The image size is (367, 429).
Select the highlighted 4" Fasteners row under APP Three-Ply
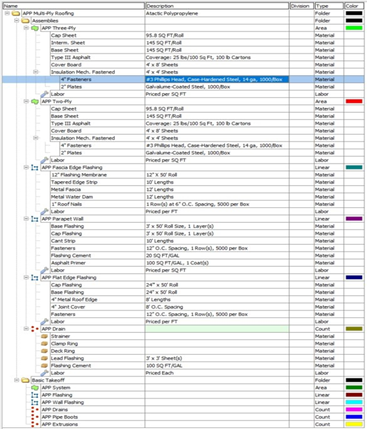pyautogui.click(x=184, y=79)
